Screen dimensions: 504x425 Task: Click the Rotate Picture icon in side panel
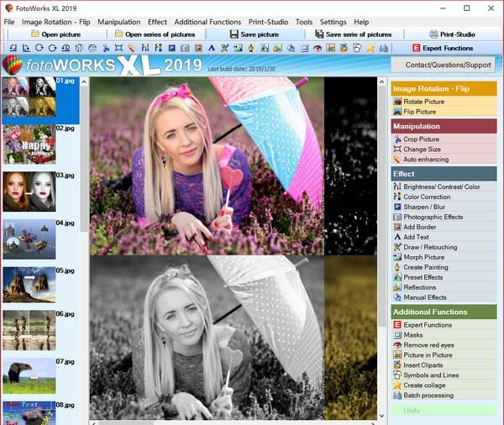[397, 102]
